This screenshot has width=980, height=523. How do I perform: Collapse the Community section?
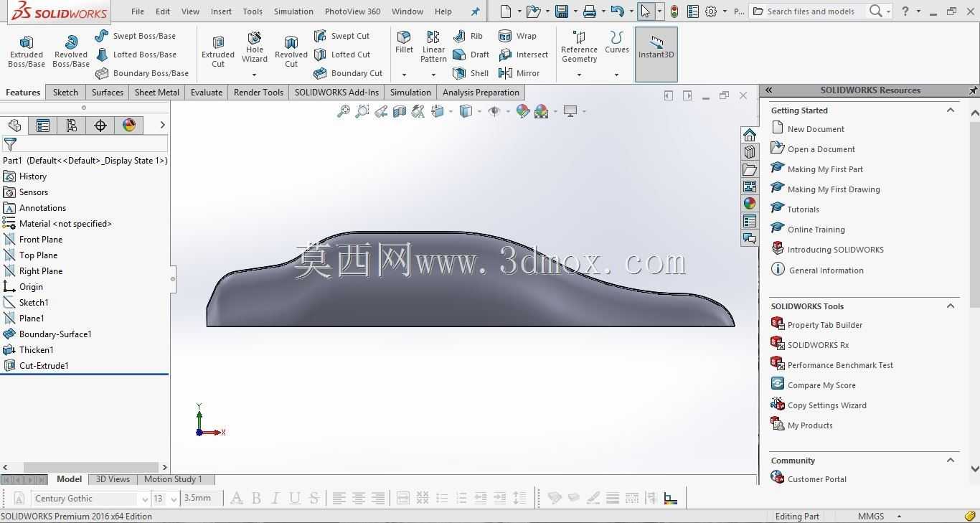pyautogui.click(x=951, y=460)
